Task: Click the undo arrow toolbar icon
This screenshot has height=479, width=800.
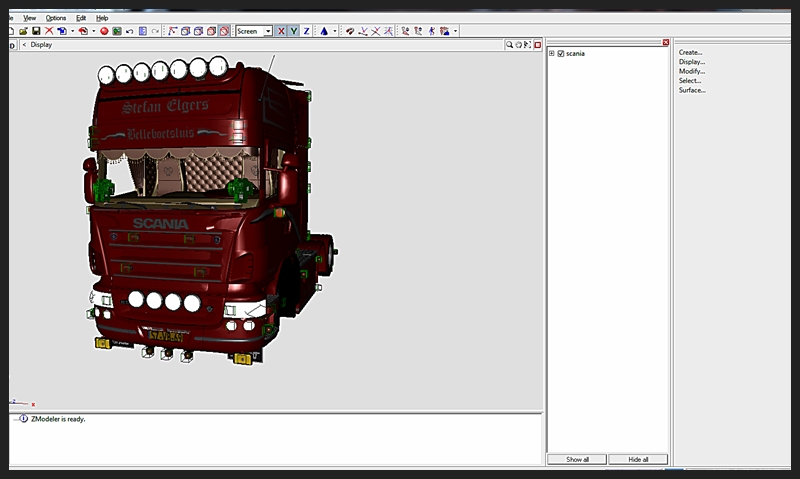Action: click(130, 31)
